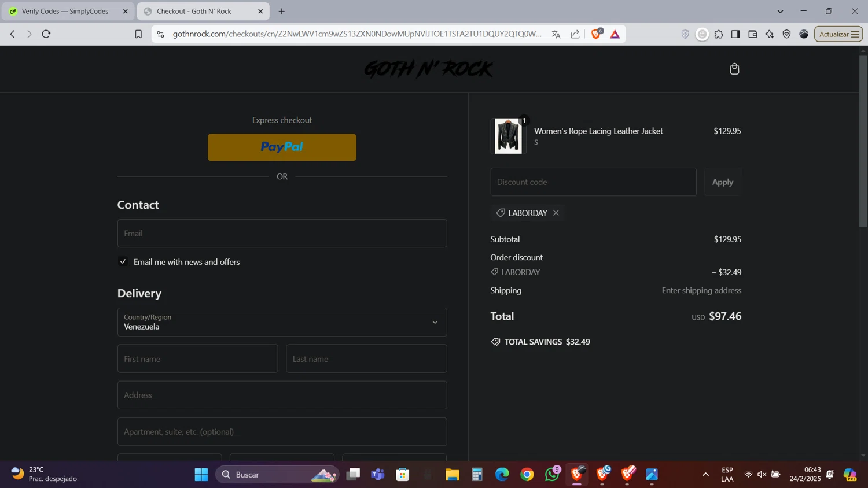Screen dimensions: 868x488
Task: Click the Goth N' Rock logo
Action: click(x=429, y=69)
